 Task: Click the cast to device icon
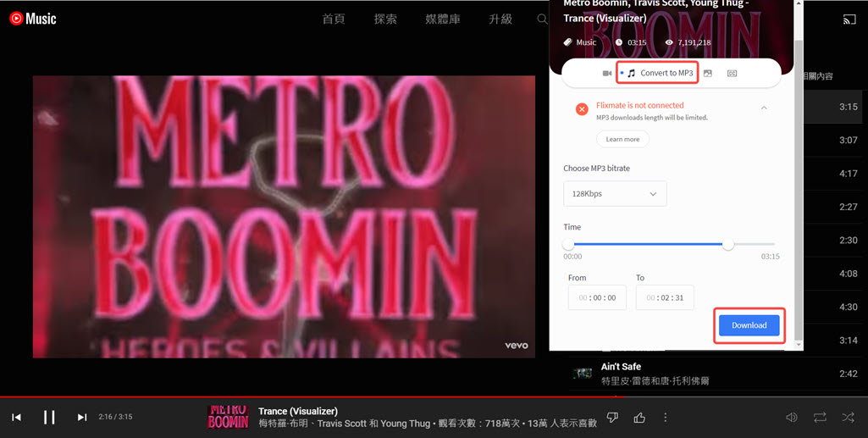(849, 19)
